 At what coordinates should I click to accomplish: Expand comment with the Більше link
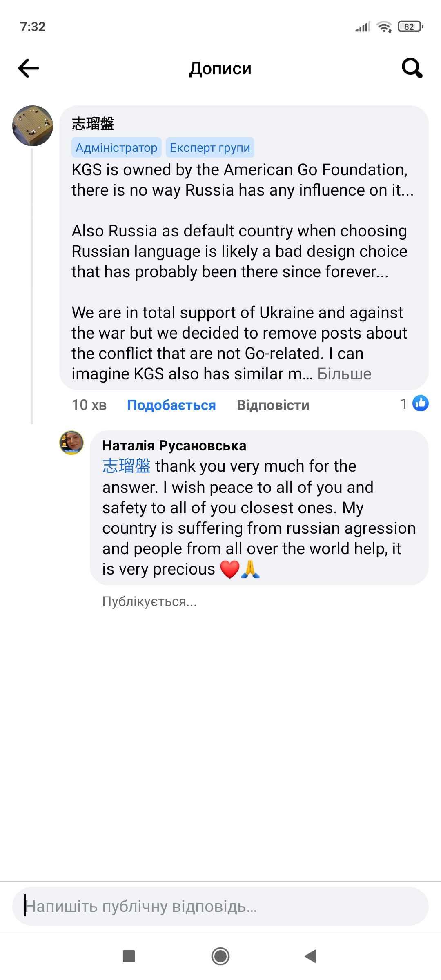click(x=344, y=374)
